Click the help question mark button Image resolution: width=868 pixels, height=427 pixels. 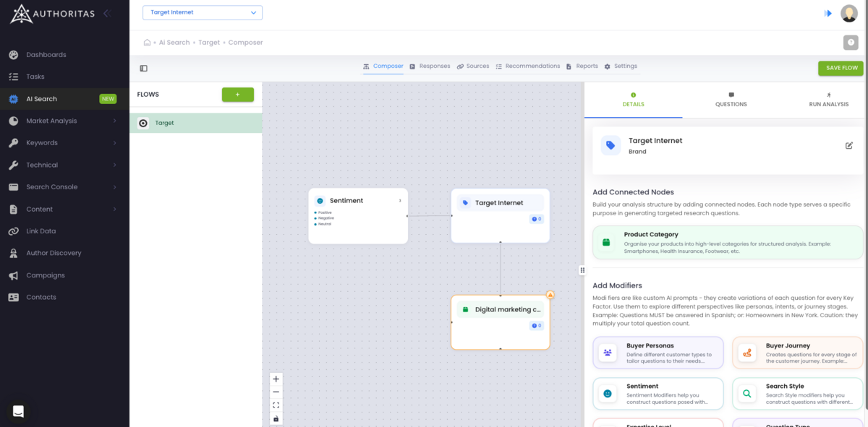[851, 43]
